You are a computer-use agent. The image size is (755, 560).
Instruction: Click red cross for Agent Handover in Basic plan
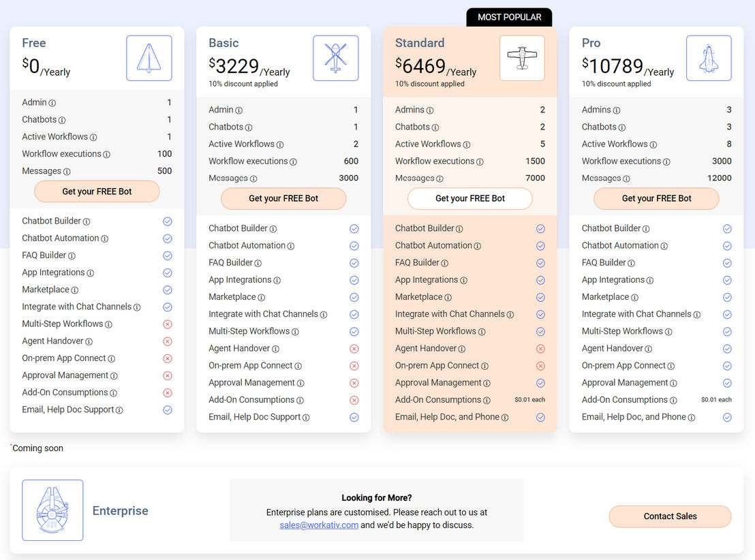[x=354, y=349]
